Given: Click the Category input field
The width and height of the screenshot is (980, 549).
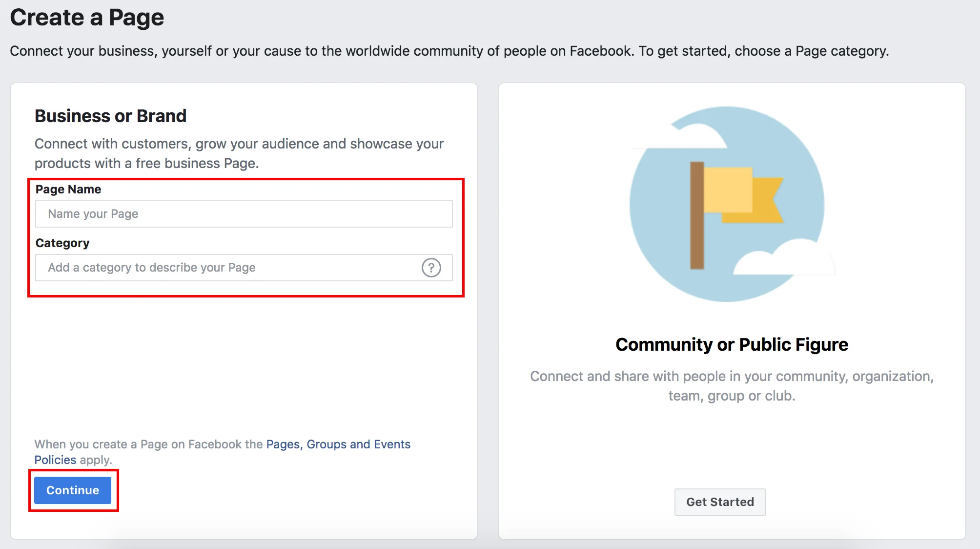Looking at the screenshot, I should [244, 268].
